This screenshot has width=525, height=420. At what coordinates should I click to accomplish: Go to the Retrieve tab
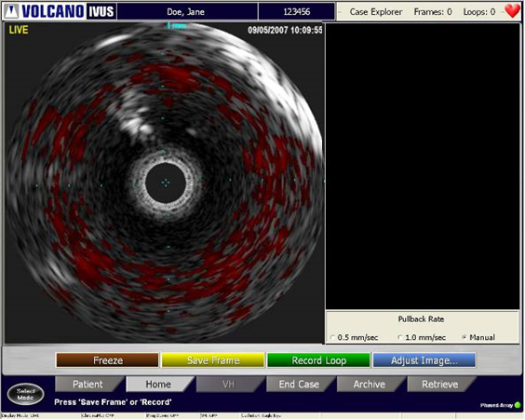point(440,385)
